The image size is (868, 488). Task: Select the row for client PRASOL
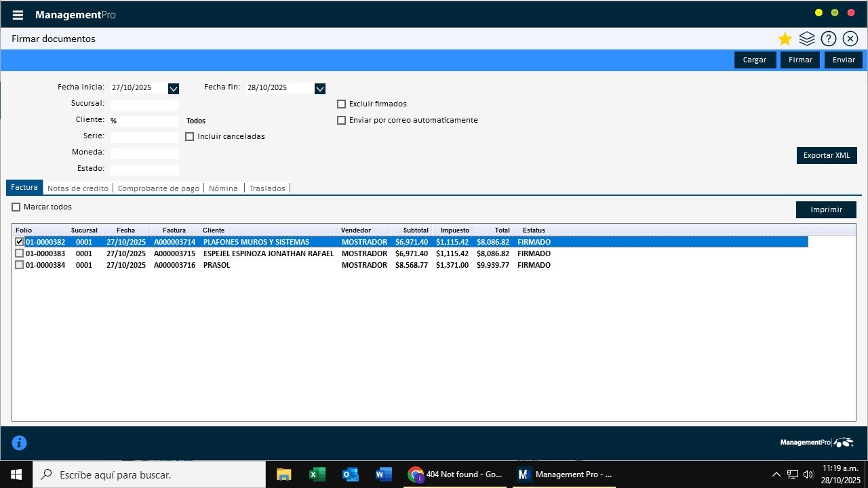tap(216, 265)
